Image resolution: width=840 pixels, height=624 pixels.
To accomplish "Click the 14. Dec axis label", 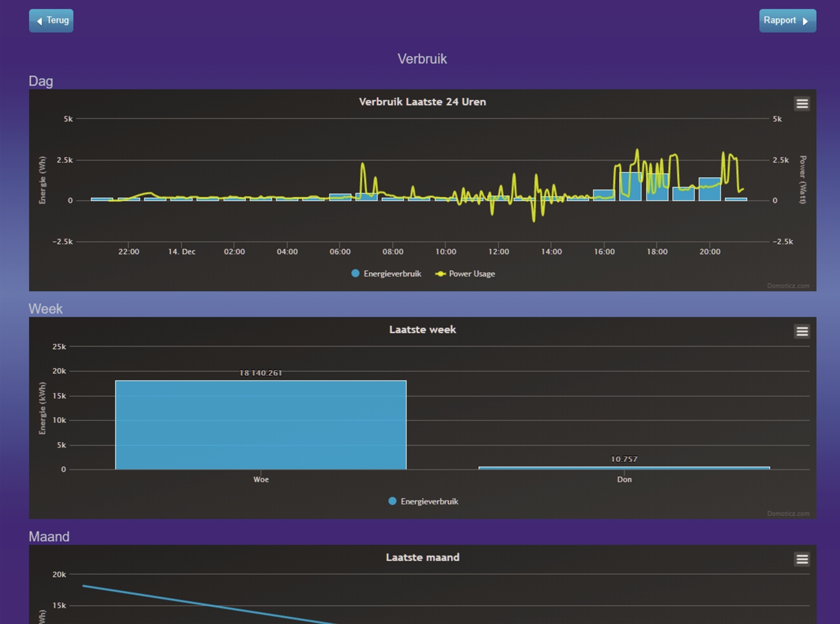I will 182,252.
